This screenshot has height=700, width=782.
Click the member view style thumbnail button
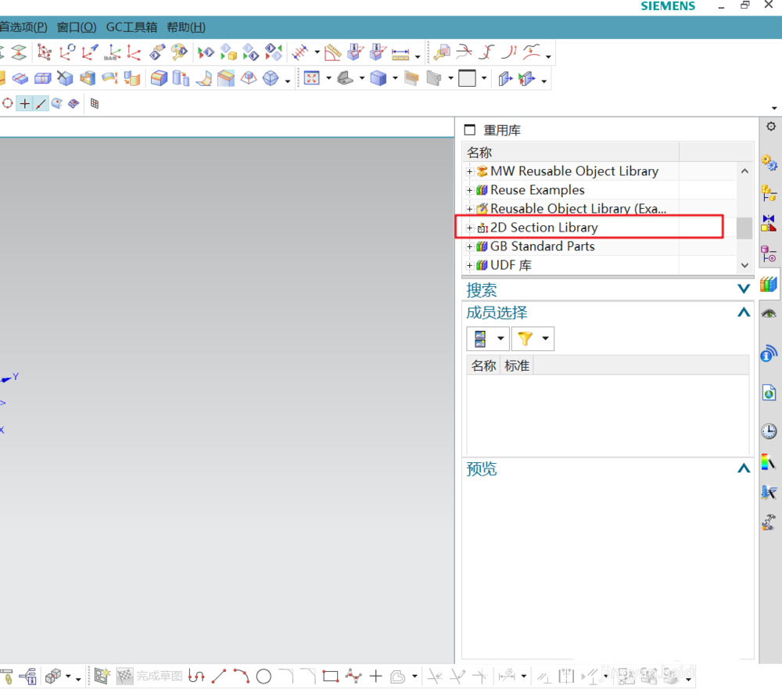(480, 339)
